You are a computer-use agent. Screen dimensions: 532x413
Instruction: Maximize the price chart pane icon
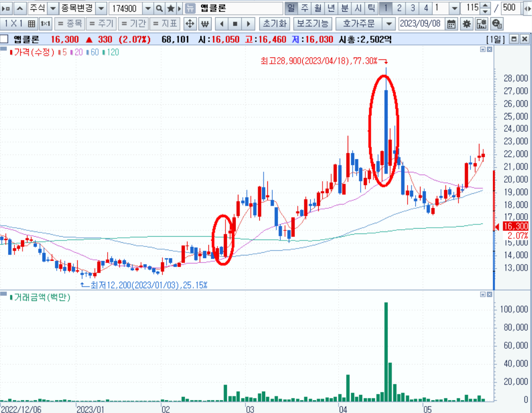[x=483, y=49]
